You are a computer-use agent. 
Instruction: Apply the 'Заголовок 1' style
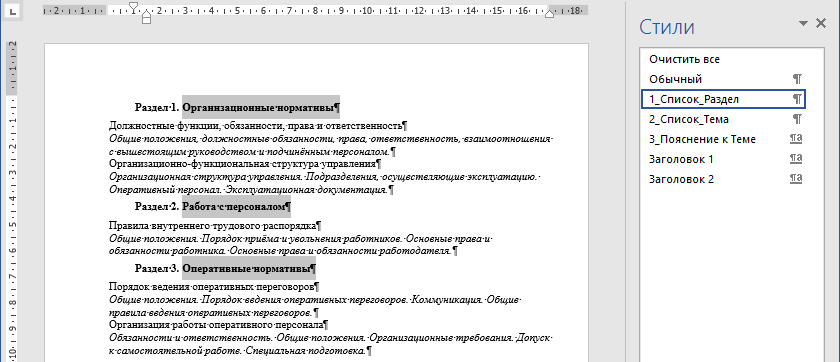tap(723, 159)
